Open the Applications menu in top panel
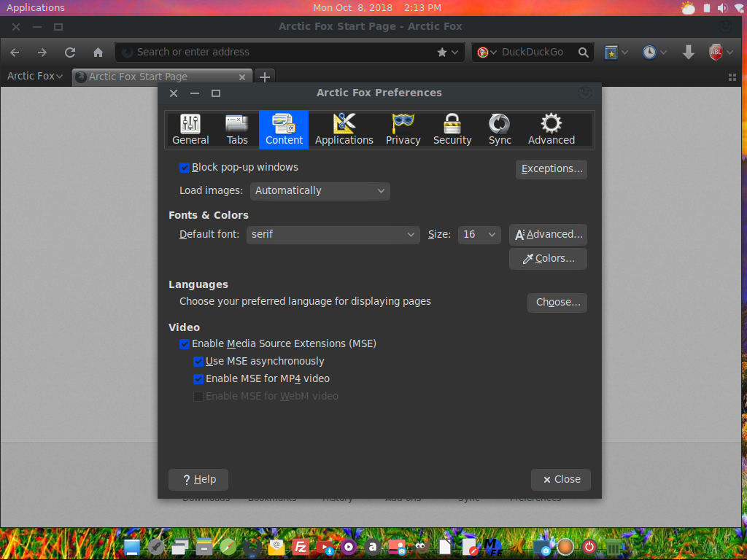747x560 pixels. [x=35, y=7]
